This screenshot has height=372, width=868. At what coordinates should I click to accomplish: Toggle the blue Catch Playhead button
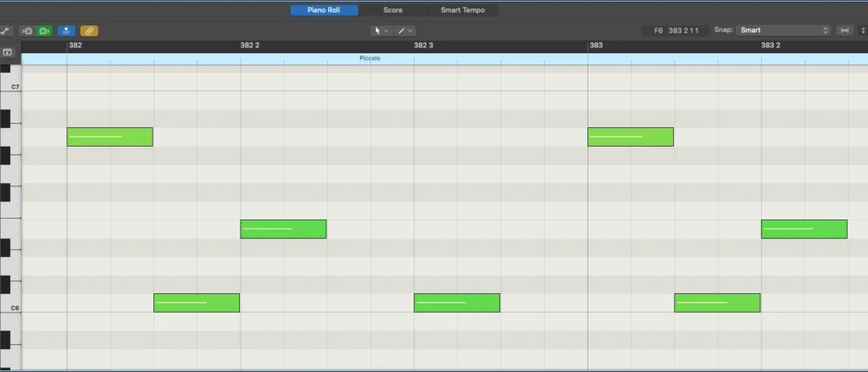click(x=66, y=31)
